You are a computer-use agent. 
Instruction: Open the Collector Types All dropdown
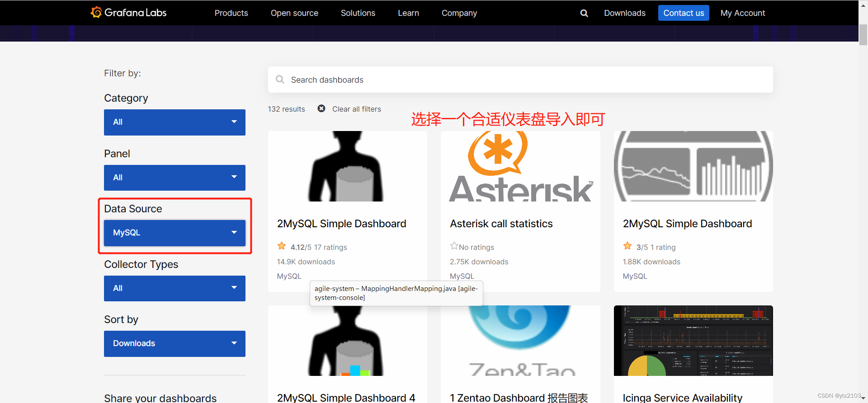[x=175, y=288]
